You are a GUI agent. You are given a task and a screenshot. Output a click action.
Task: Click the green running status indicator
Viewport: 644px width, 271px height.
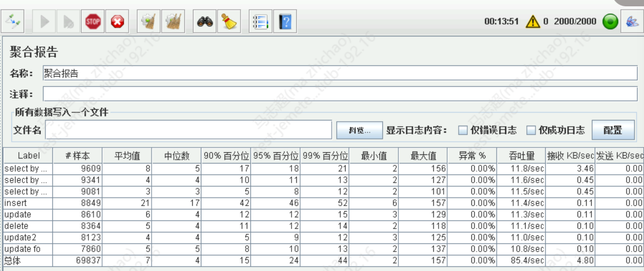pos(610,21)
